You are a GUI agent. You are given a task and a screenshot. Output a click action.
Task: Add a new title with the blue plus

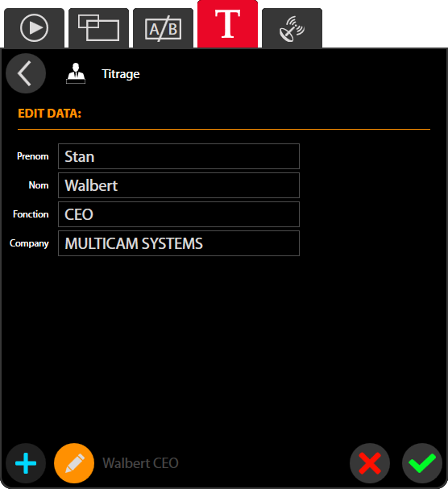[x=26, y=463]
